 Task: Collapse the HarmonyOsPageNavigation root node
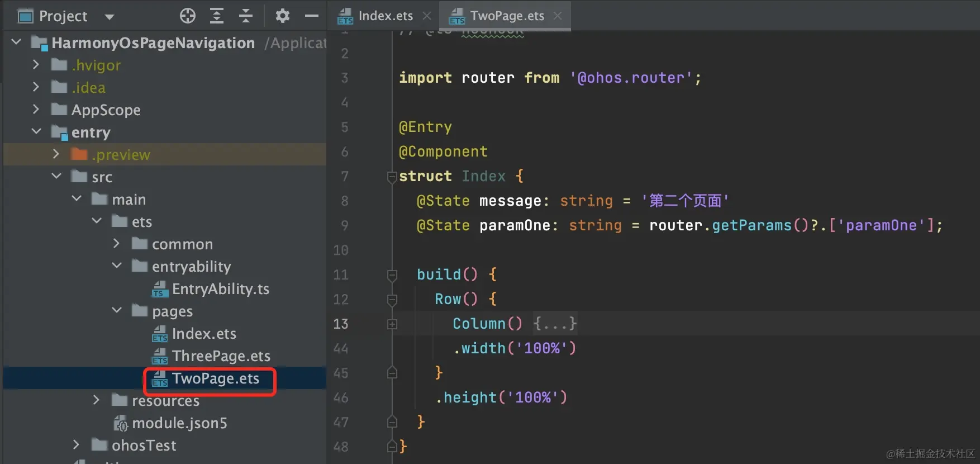(x=17, y=42)
